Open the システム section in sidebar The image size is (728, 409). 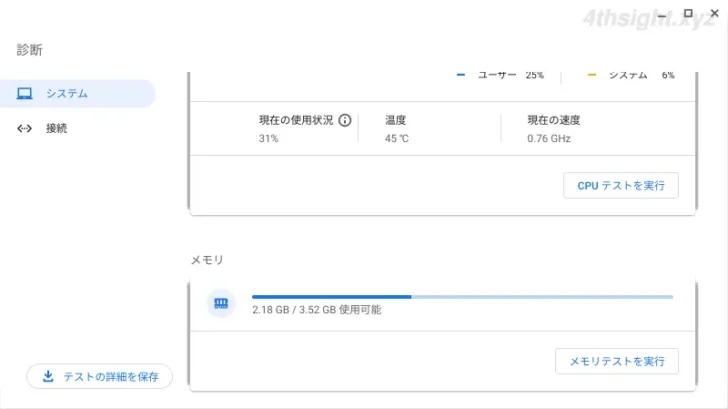(x=77, y=93)
